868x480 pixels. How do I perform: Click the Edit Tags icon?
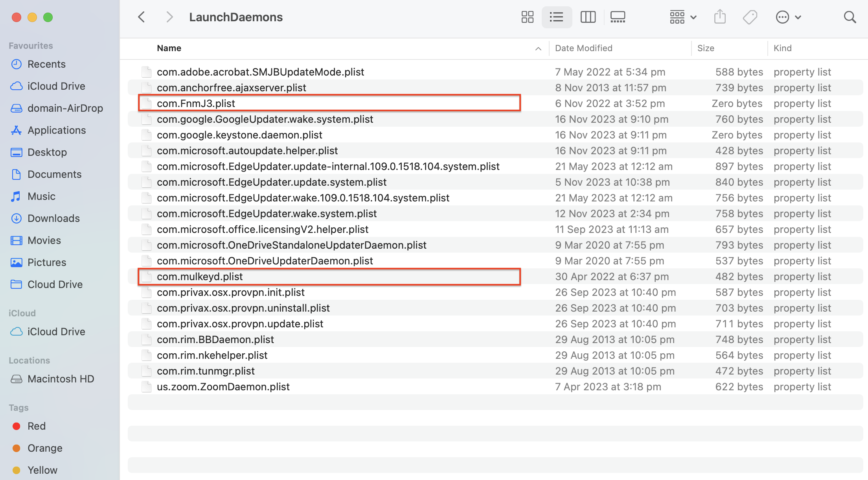tap(750, 17)
